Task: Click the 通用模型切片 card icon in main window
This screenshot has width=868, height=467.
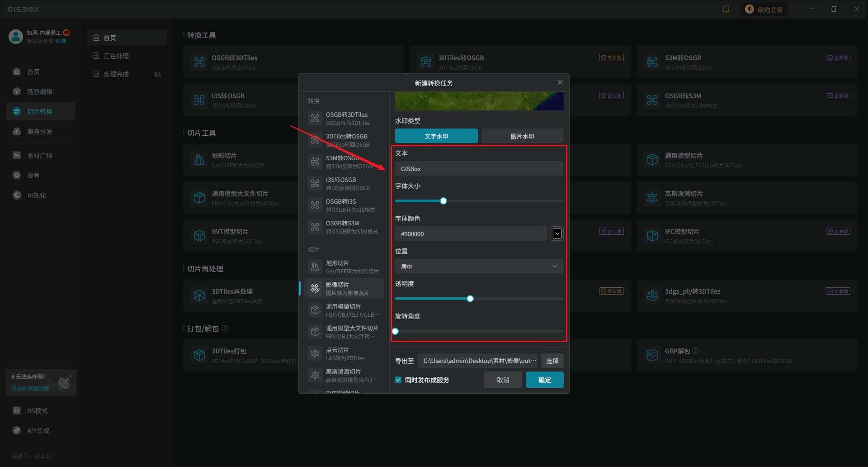Action: pyautogui.click(x=652, y=160)
